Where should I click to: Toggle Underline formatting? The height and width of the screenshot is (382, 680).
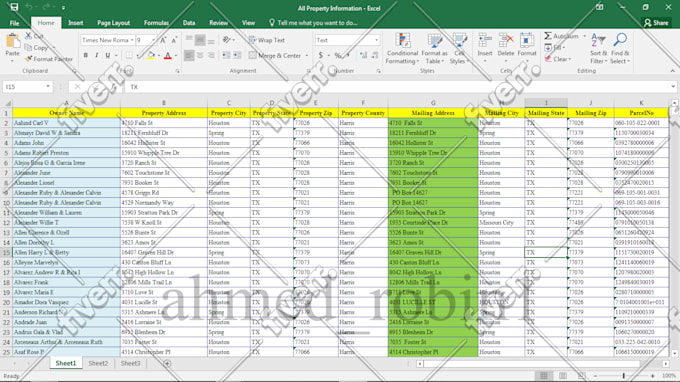(x=108, y=56)
